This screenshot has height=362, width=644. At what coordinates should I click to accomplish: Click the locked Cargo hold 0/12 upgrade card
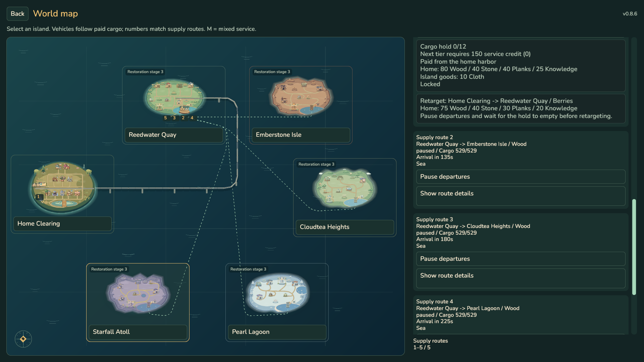tap(521, 66)
